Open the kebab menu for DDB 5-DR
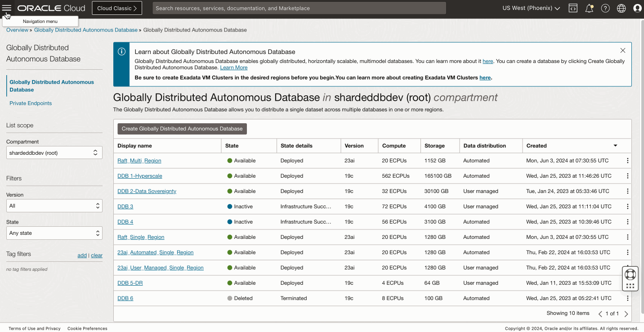The height and width of the screenshot is (332, 644). point(628,283)
